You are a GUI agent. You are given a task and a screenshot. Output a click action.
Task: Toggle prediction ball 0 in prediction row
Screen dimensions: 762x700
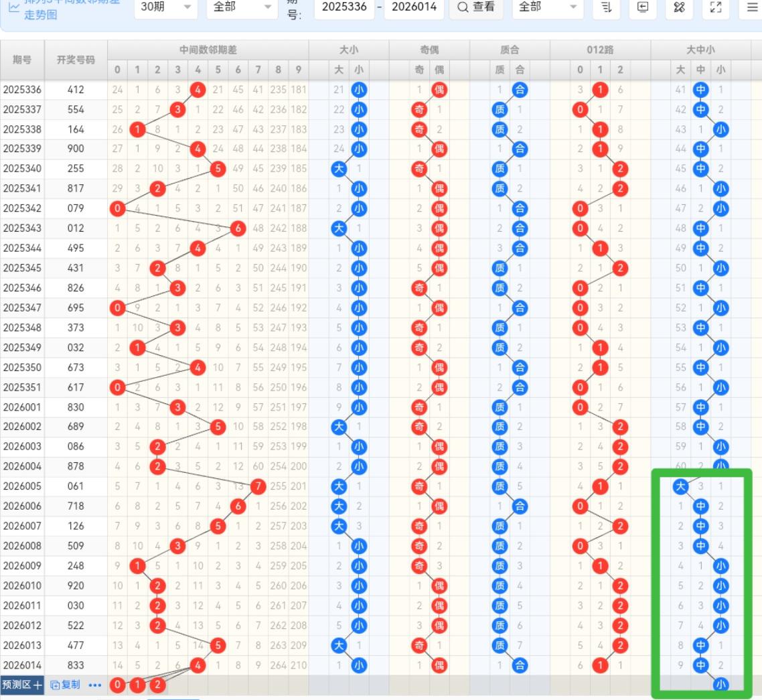click(x=117, y=685)
